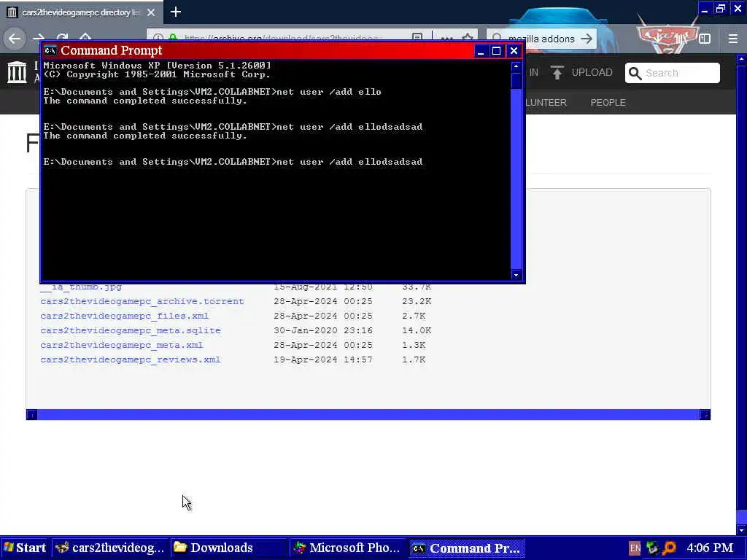Switch to Downloads folder taskbar button

(x=228, y=548)
